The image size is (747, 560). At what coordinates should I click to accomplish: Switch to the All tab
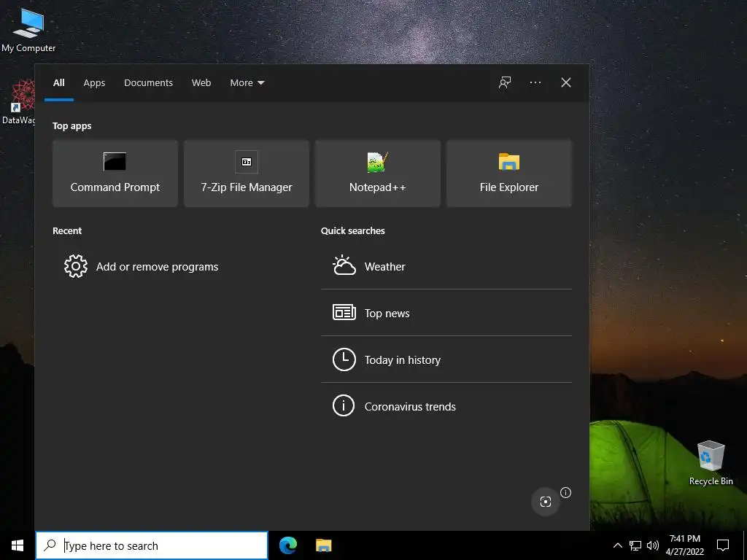click(x=59, y=83)
